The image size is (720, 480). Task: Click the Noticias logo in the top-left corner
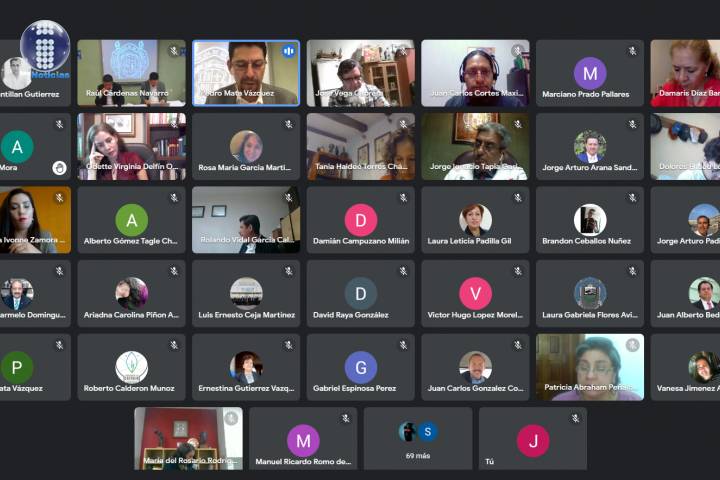tap(45, 50)
